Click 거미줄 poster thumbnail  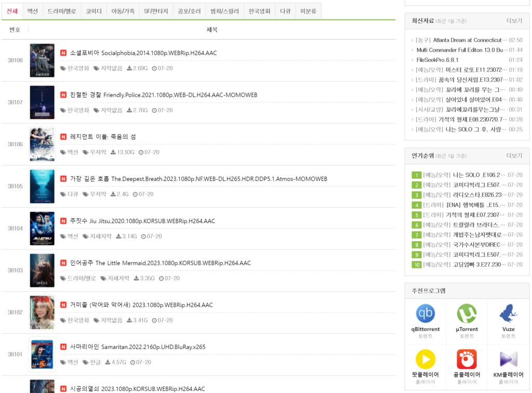point(42,312)
